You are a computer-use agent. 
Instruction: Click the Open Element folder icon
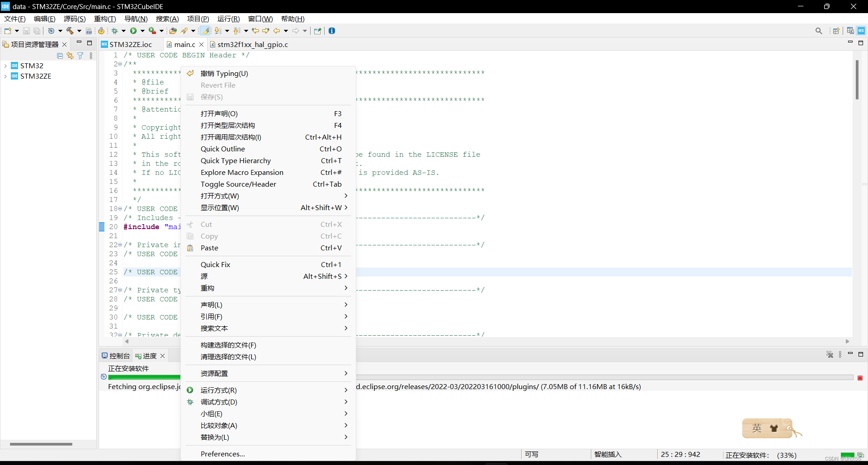point(173,31)
